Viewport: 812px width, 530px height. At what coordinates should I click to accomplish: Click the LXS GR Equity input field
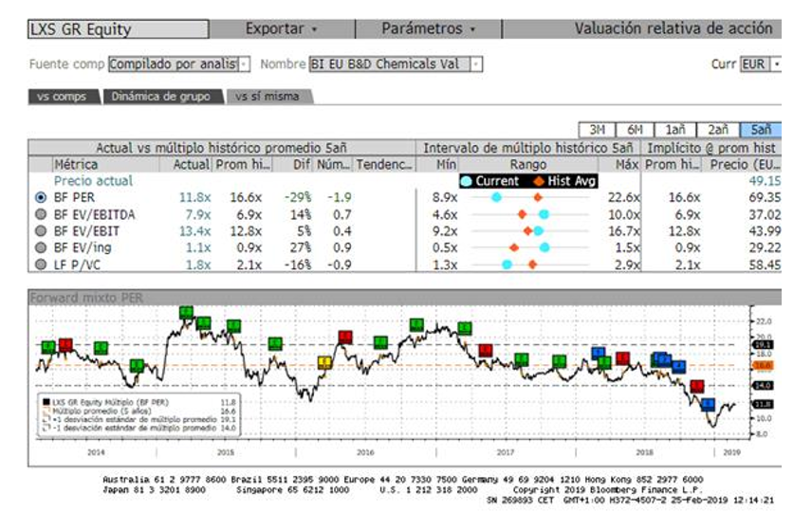coord(119,29)
